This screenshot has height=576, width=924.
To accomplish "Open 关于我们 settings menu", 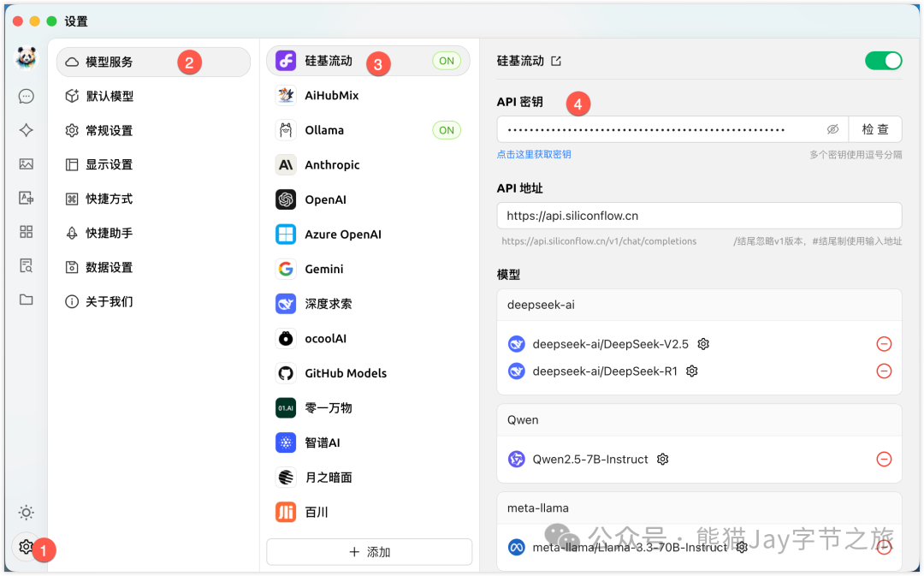I will (x=153, y=302).
